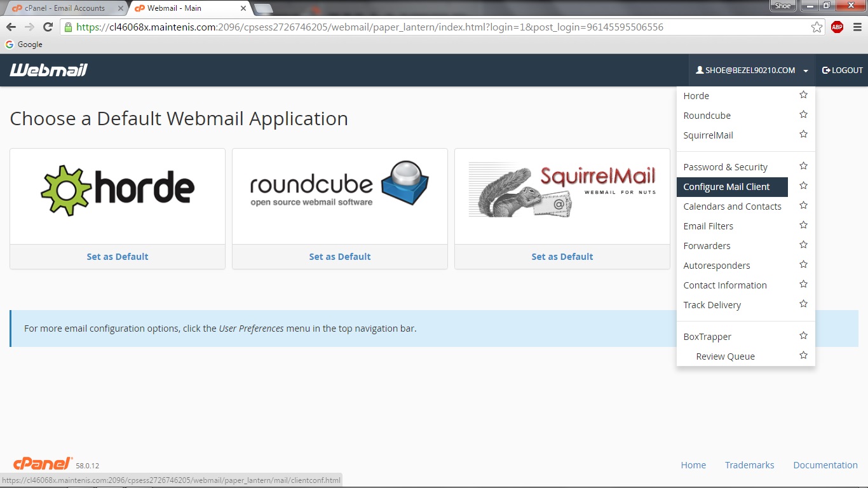Open a new browser tab
868x488 pixels.
click(263, 8)
